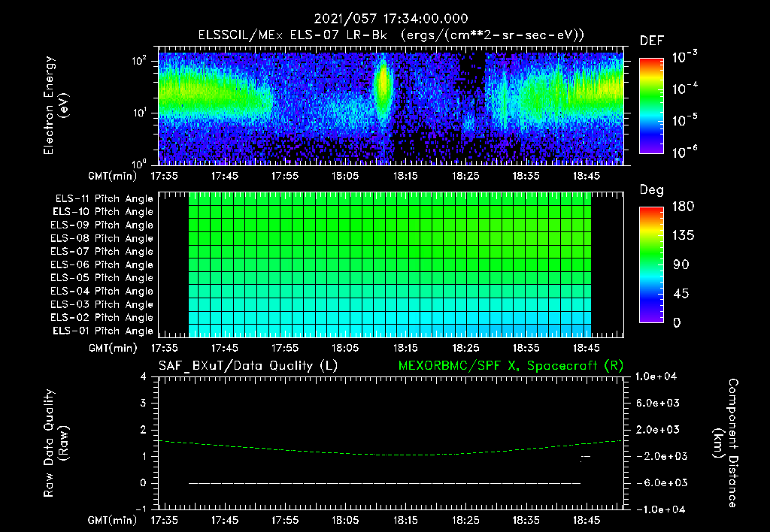Click the timestamp title 2021/057 17:34:00.000

coord(391,19)
